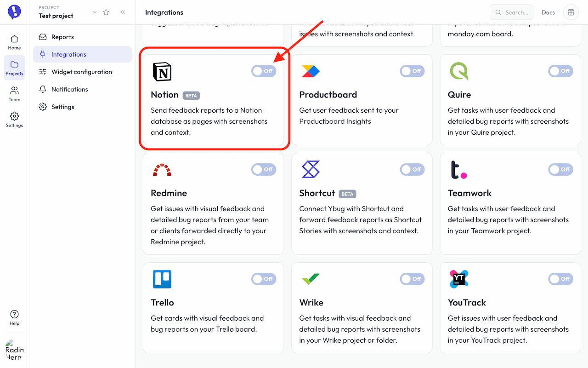Screen dimensions: 588x368
Task: Click the Shortcut card title
Action: (x=317, y=193)
